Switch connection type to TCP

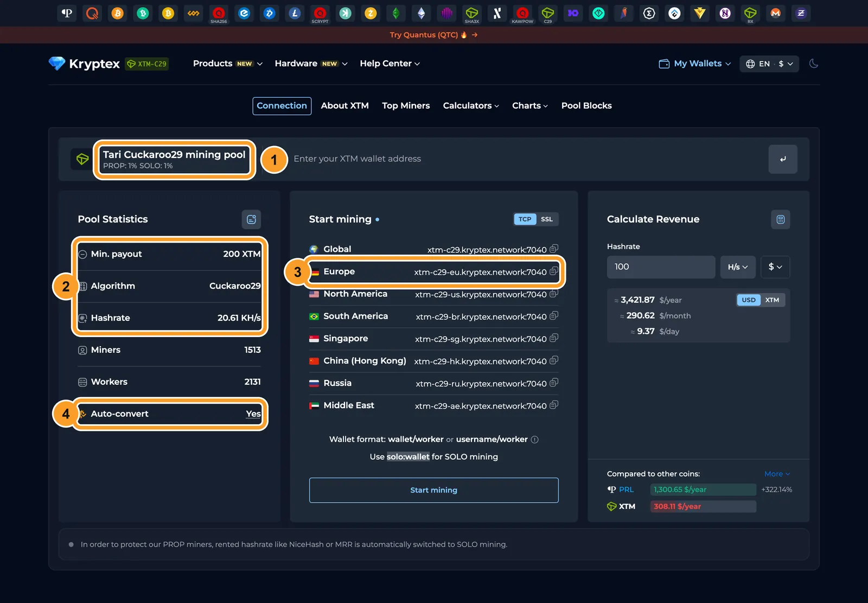pyautogui.click(x=525, y=219)
